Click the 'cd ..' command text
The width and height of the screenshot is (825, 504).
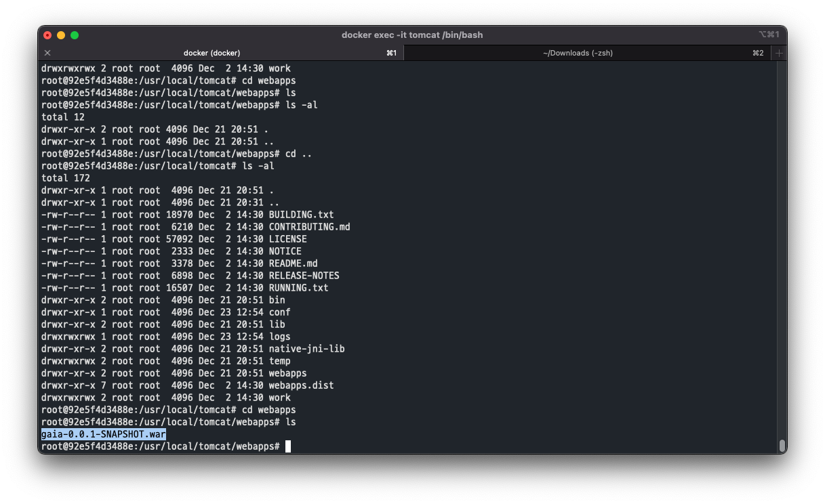pos(298,154)
